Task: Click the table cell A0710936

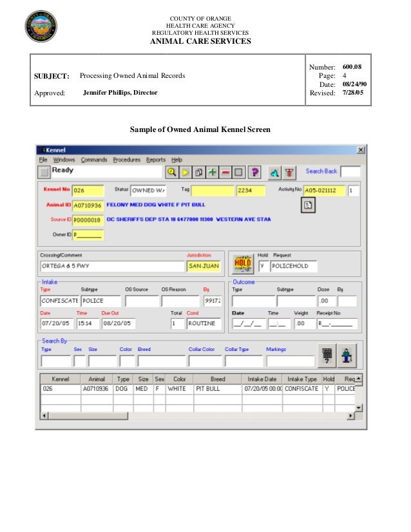Action: tap(97, 389)
